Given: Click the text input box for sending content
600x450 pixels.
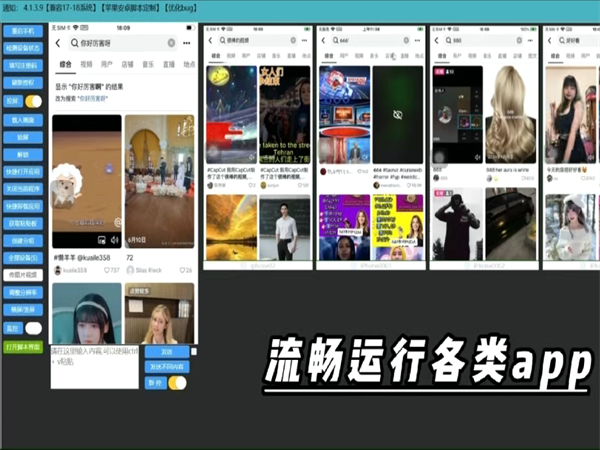Looking at the screenshot, I should (95, 367).
